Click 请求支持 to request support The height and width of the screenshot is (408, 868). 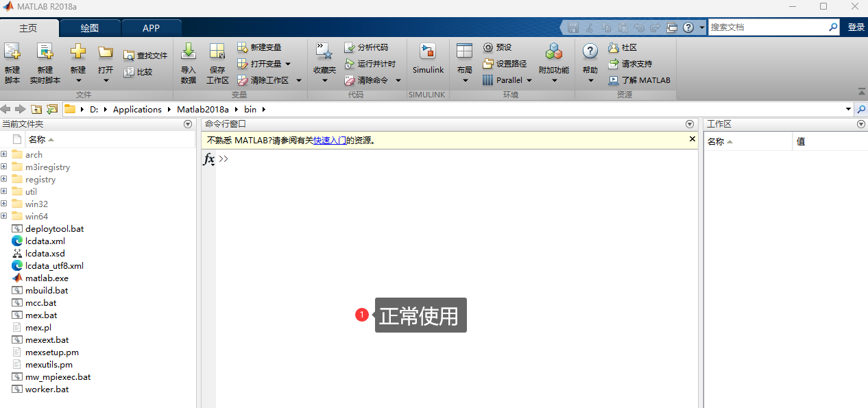[x=630, y=64]
